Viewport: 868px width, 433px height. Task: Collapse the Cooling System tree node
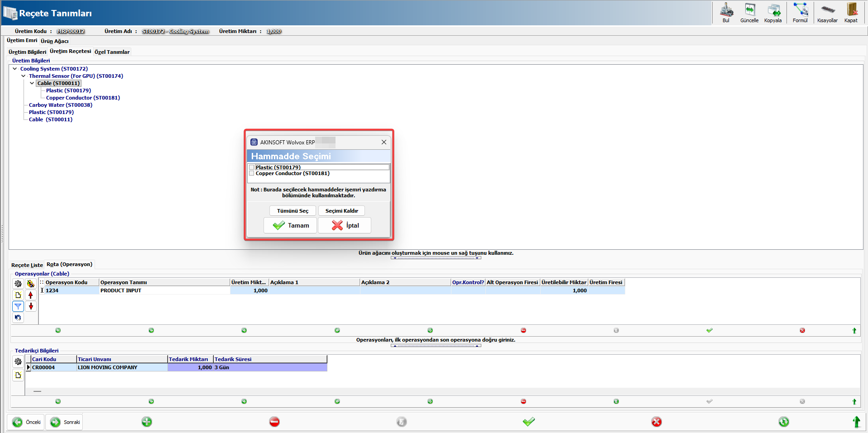[15, 69]
